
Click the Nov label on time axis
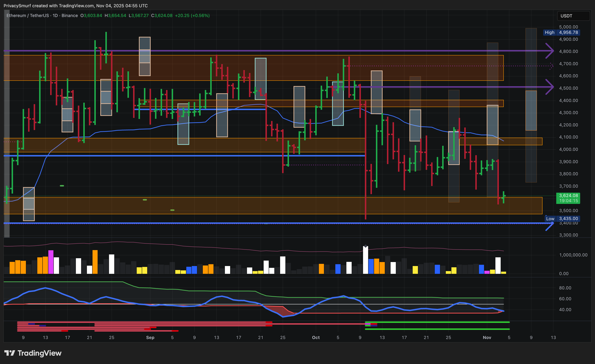(487, 337)
